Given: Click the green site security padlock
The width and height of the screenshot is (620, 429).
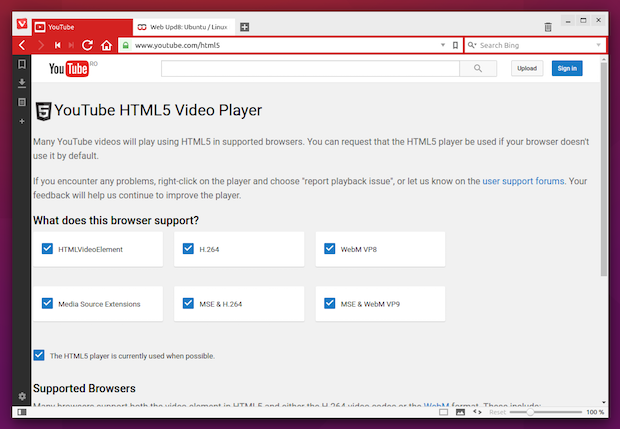Looking at the screenshot, I should pyautogui.click(x=126, y=45).
